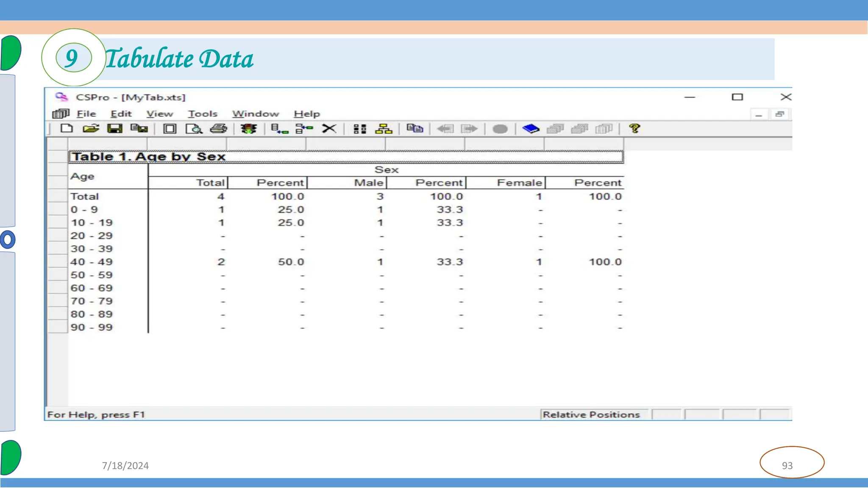The image size is (868, 488).
Task: Click the four-squares layout toolbar icon
Action: pos(359,129)
